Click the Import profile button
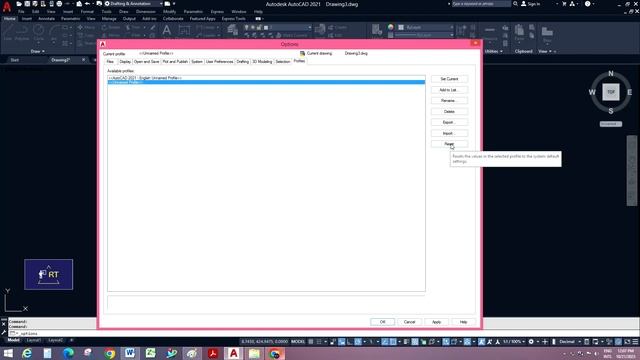Viewport: 640px width, 360px height. tap(449, 133)
